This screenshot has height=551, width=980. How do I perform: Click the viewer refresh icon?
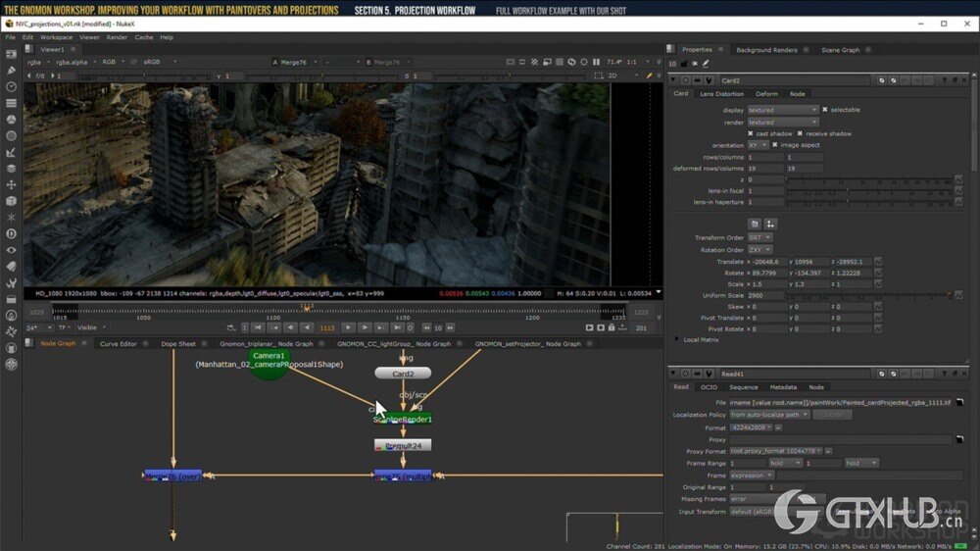[x=571, y=62]
